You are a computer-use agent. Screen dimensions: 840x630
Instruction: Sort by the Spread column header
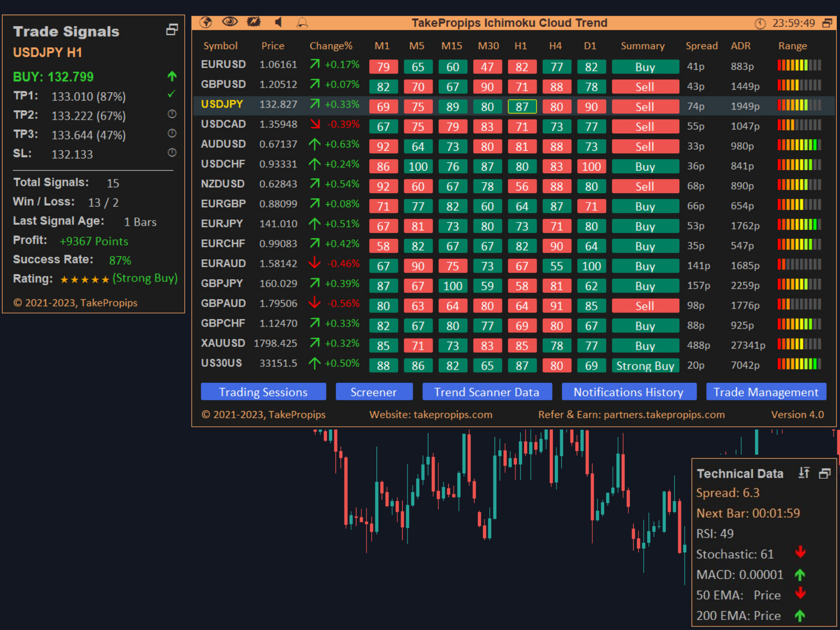pos(701,46)
